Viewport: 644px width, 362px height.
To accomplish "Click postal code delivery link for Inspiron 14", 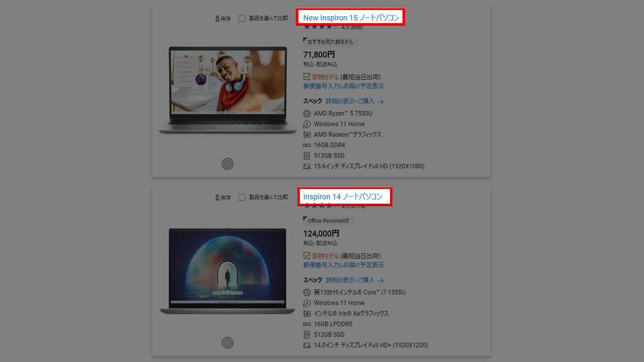I will (343, 265).
